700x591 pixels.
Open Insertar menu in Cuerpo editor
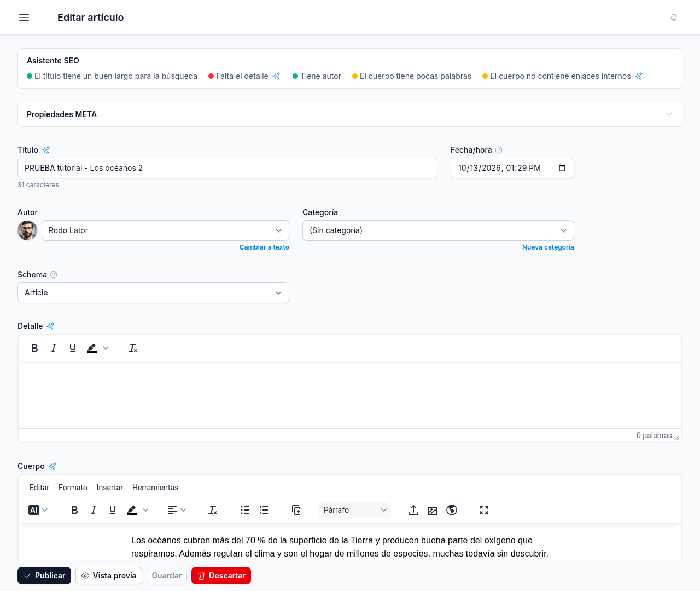(x=110, y=488)
